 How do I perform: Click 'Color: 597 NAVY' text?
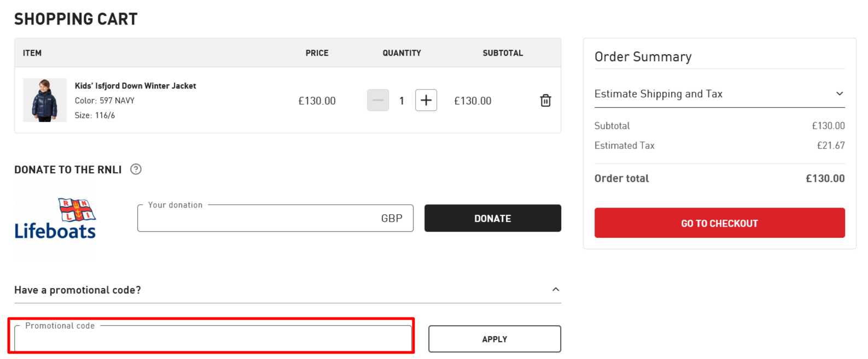[104, 101]
